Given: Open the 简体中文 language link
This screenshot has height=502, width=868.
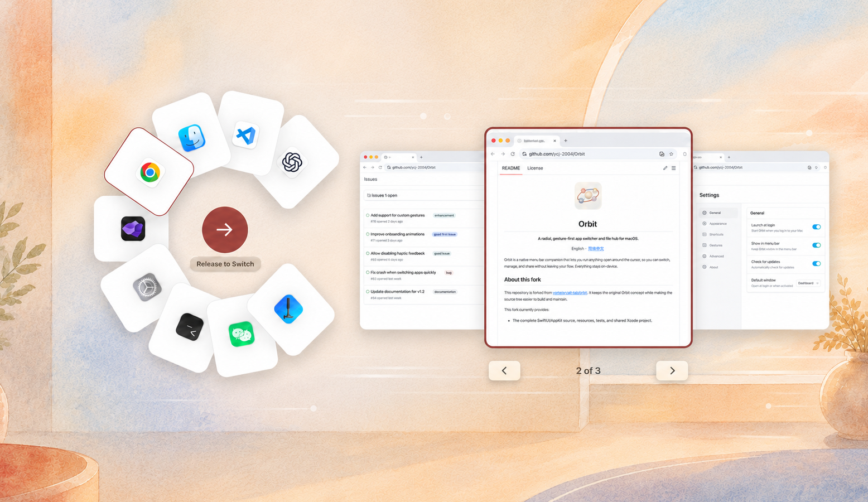Looking at the screenshot, I should click(x=596, y=249).
